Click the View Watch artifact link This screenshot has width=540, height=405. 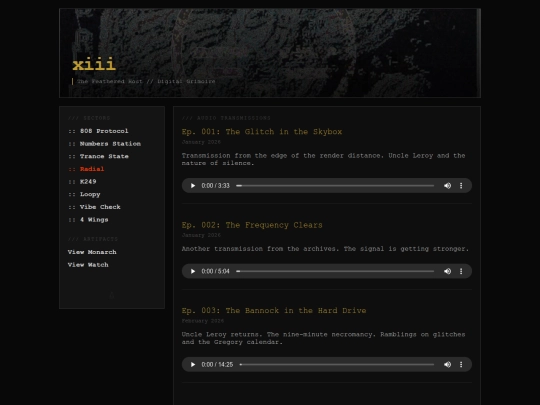coord(88,265)
